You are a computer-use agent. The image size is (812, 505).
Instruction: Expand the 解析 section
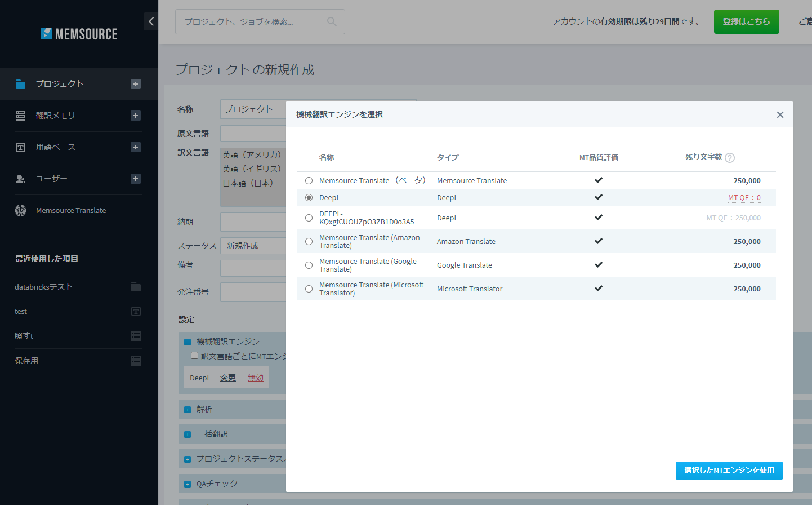pyautogui.click(x=188, y=410)
